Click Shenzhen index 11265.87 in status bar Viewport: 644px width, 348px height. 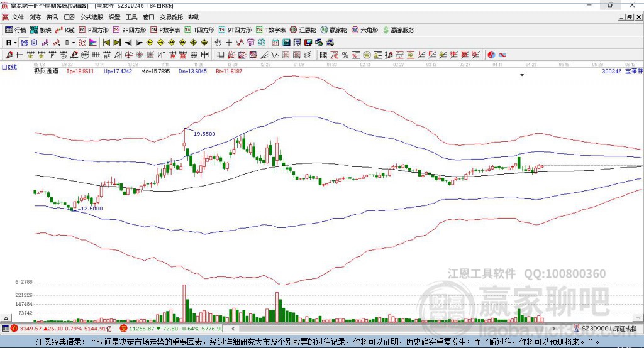click(142, 329)
